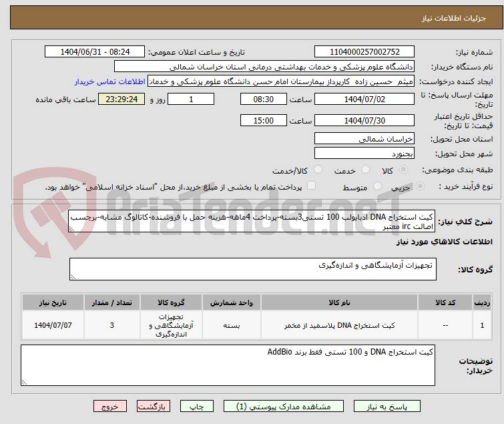Click the remaining days field showing 1

point(191,99)
